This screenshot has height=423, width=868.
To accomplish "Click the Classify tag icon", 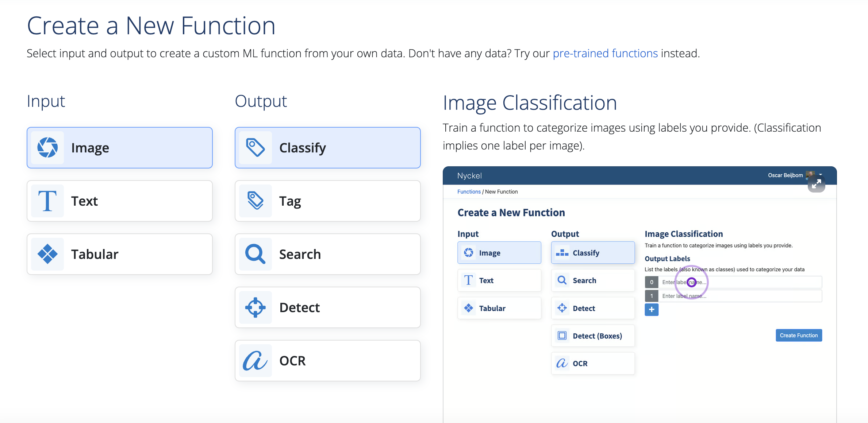I will click(x=256, y=148).
